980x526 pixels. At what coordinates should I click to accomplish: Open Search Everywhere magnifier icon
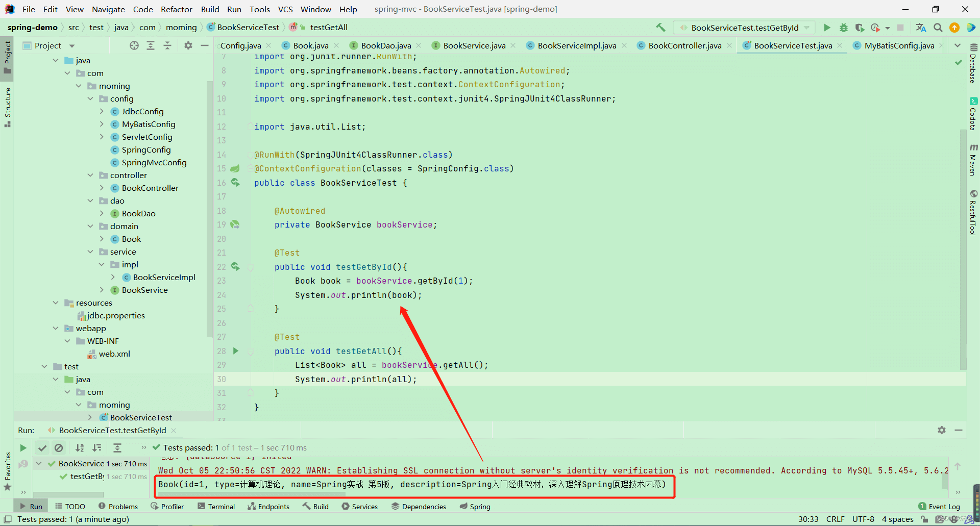click(938, 28)
